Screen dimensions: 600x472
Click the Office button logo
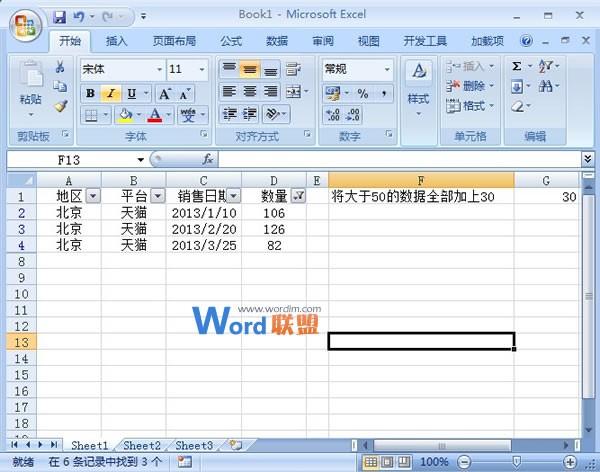tap(23, 22)
